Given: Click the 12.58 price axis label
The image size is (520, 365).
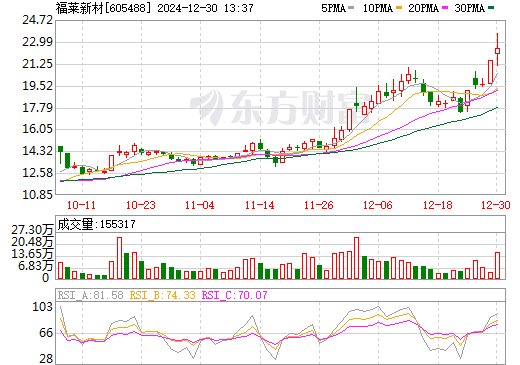Looking at the screenshot, I should 38,173.
